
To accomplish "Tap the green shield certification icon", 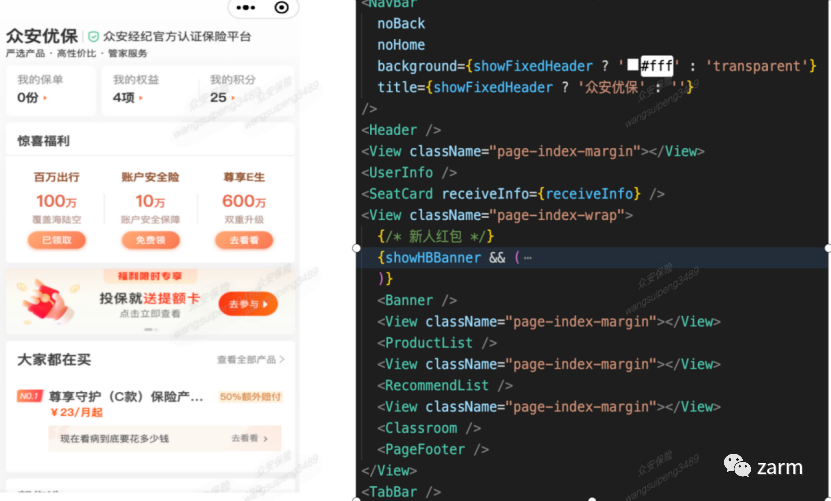I will (93, 37).
